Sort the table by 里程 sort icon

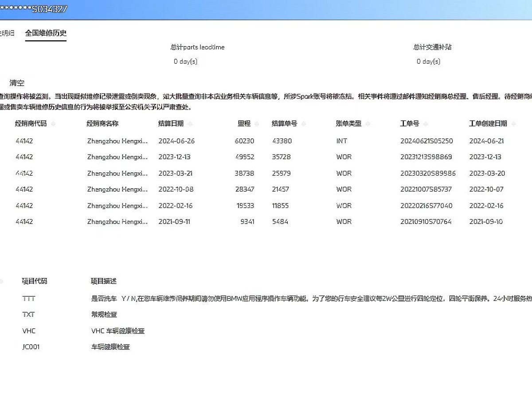pyautogui.click(x=258, y=124)
